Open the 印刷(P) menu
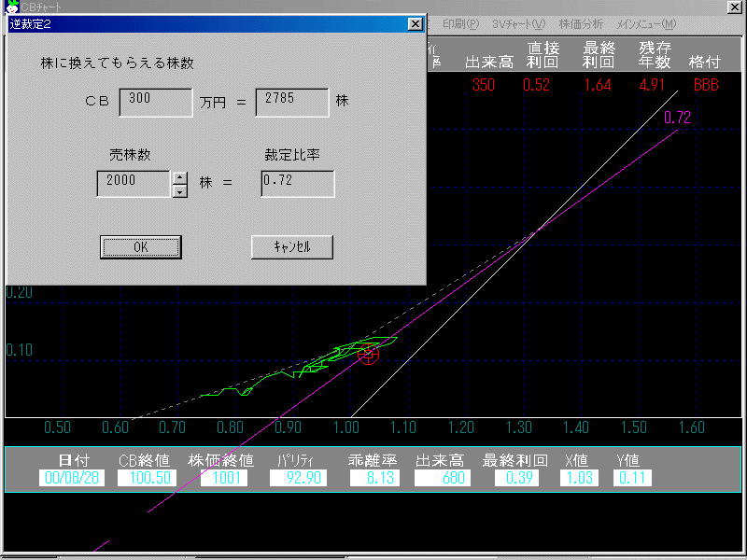 pos(460,24)
